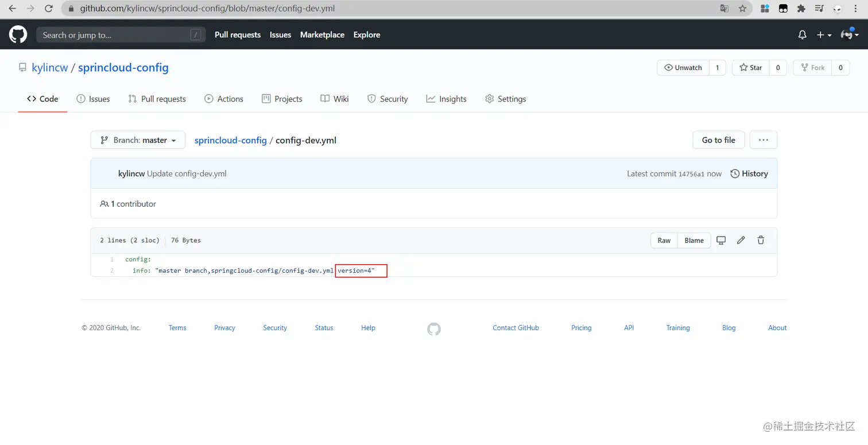The height and width of the screenshot is (445, 868).
Task: Open the Update config-dev.yml commit message
Action: pos(187,173)
